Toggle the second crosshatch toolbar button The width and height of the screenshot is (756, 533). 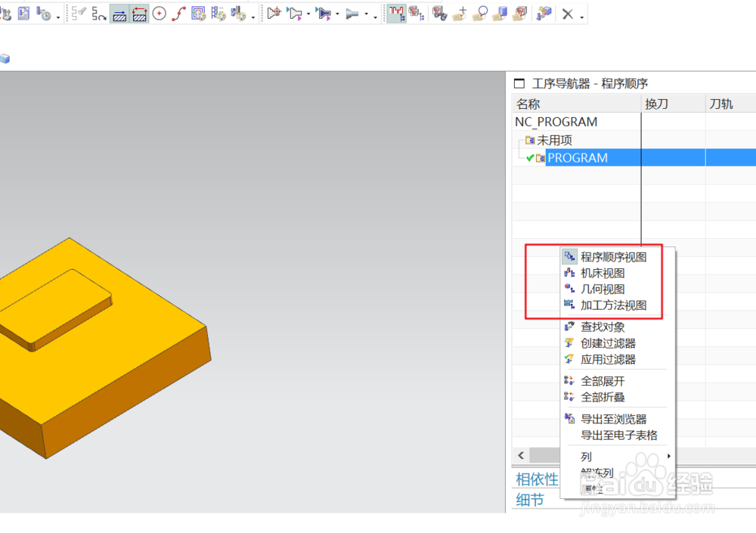[x=138, y=13]
